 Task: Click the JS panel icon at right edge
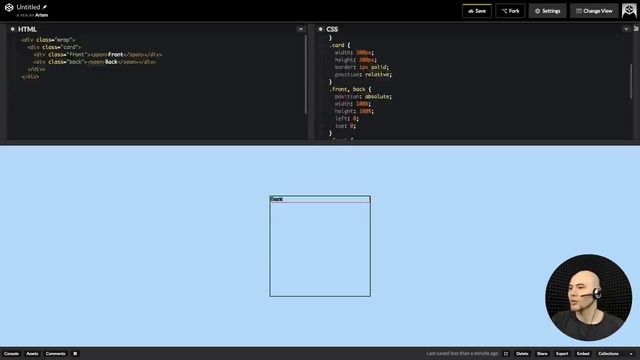point(636,29)
